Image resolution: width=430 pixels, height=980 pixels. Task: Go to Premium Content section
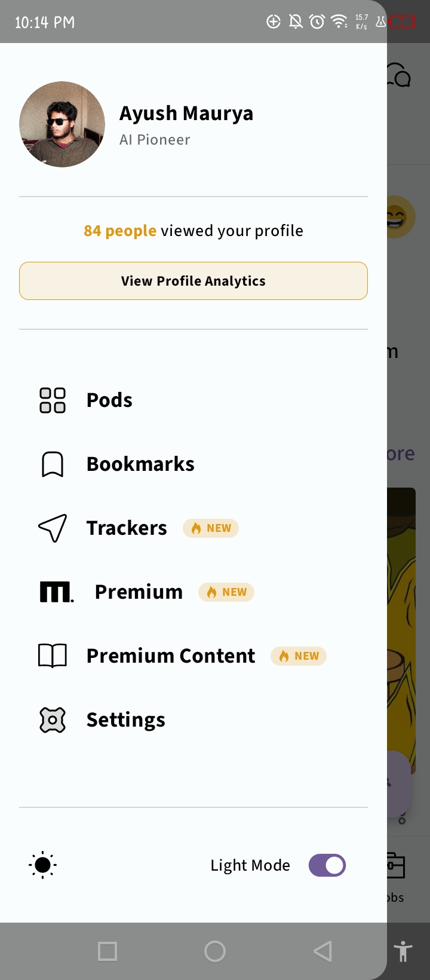pos(171,656)
